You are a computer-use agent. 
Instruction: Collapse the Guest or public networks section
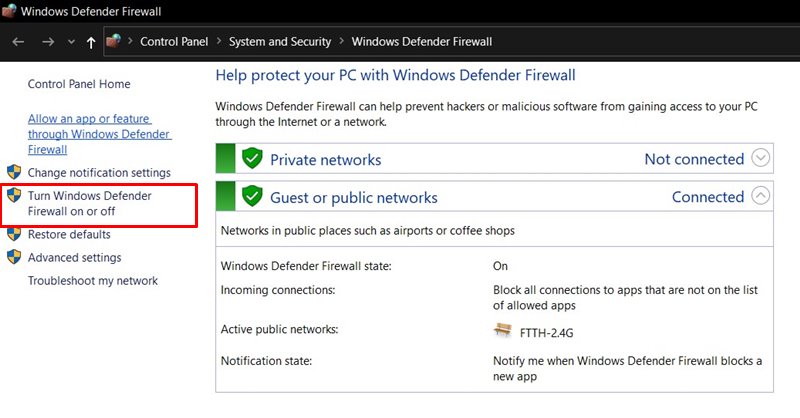760,195
